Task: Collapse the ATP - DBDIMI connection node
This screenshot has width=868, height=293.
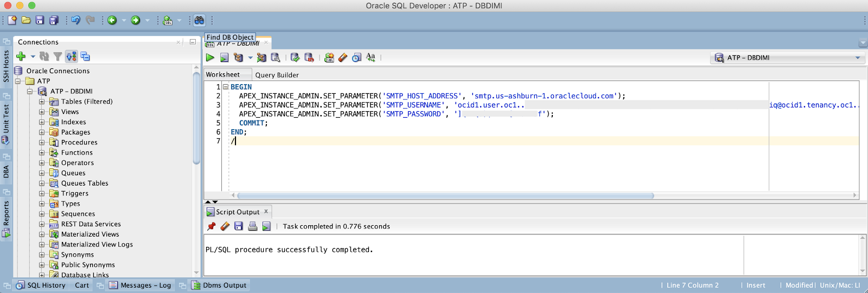Action: [x=30, y=91]
